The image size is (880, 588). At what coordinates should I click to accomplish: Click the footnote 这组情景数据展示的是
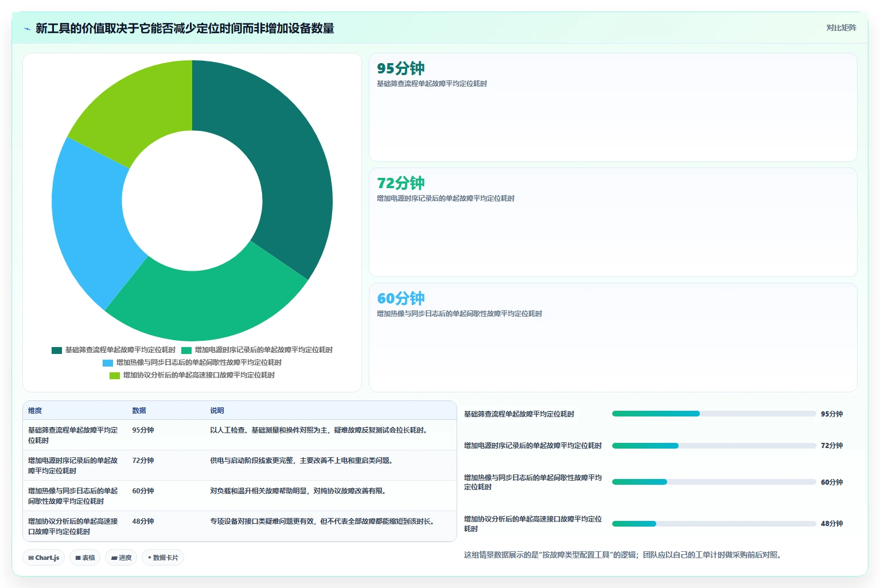click(622, 555)
